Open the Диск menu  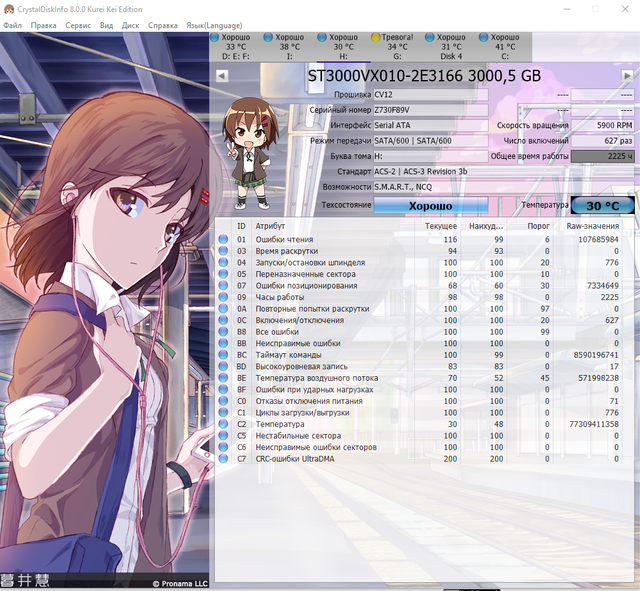130,25
